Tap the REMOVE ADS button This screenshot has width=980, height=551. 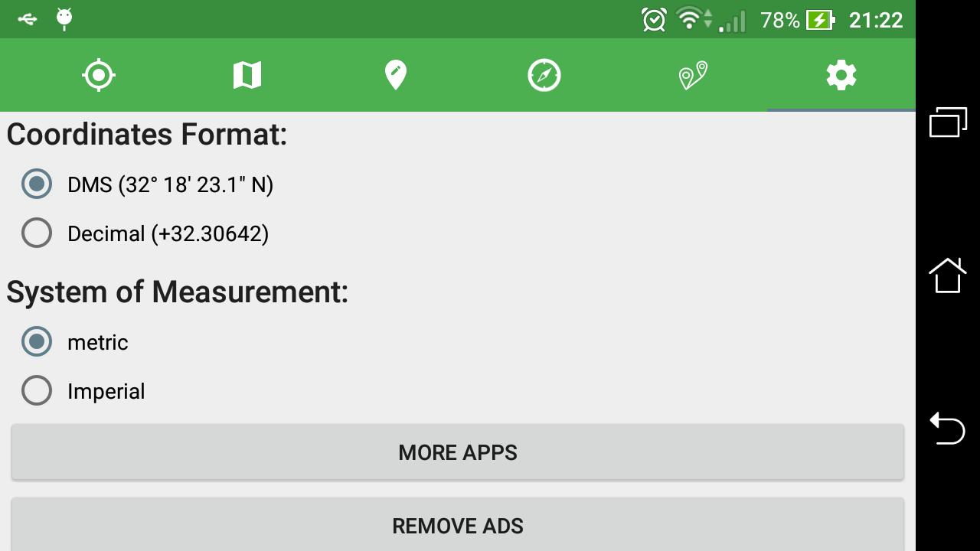458,524
